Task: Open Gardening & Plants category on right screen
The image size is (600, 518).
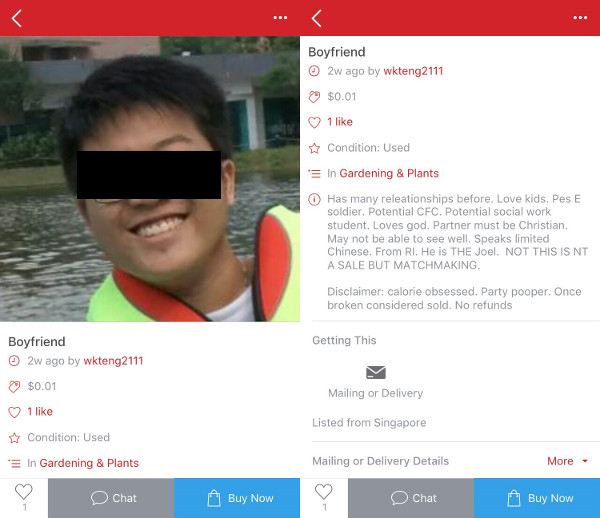Action: pos(389,174)
